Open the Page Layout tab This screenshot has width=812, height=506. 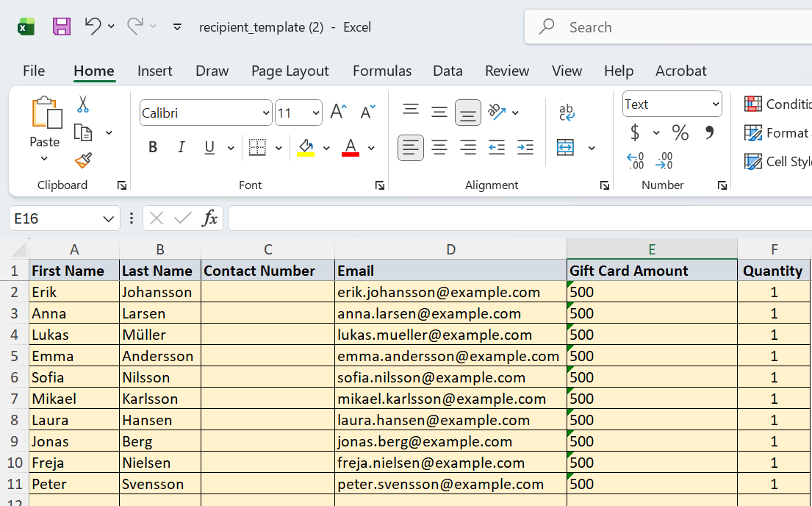pos(290,71)
